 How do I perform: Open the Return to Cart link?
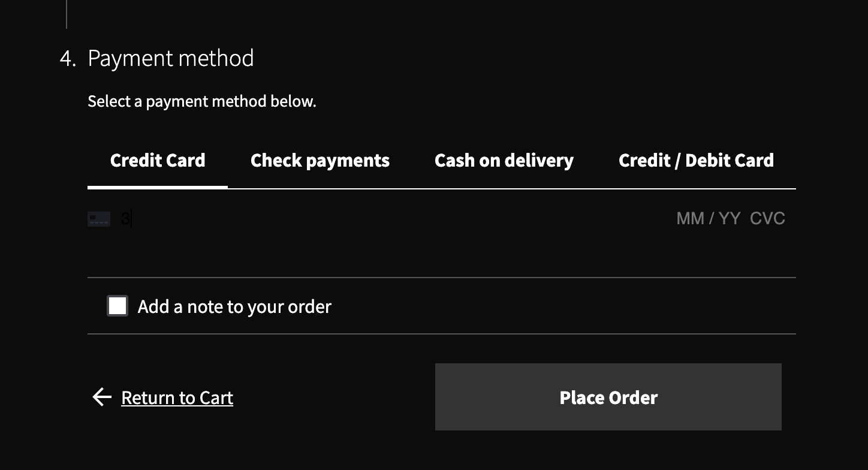coord(177,397)
